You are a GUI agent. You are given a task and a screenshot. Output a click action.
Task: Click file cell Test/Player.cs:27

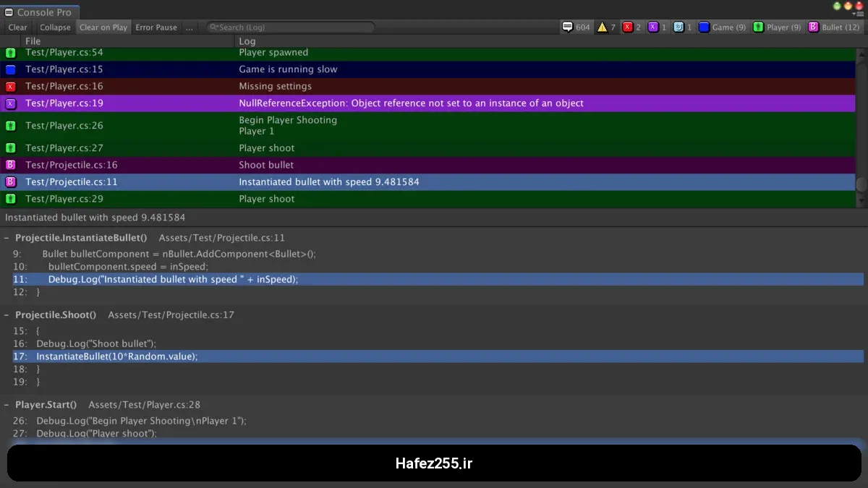click(x=64, y=148)
